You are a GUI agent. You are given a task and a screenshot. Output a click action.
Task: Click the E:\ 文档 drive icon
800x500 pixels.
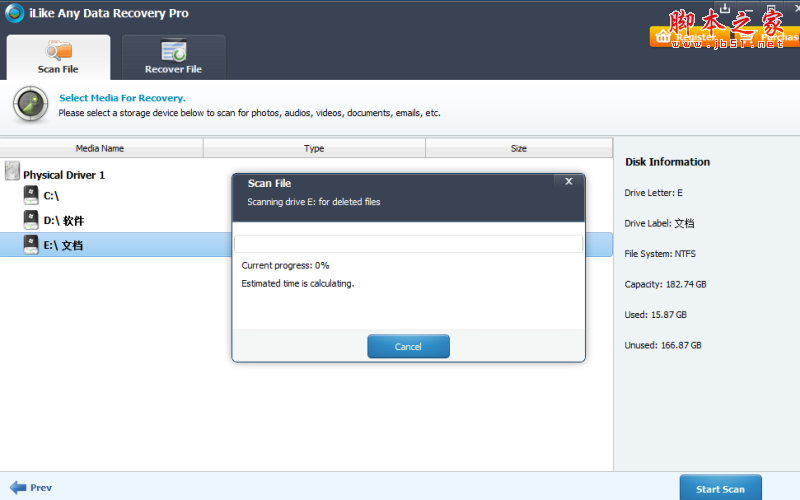click(31, 245)
